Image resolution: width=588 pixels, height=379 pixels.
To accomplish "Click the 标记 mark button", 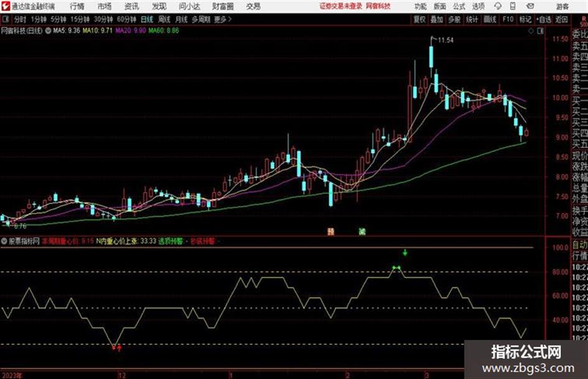I will point(525,19).
